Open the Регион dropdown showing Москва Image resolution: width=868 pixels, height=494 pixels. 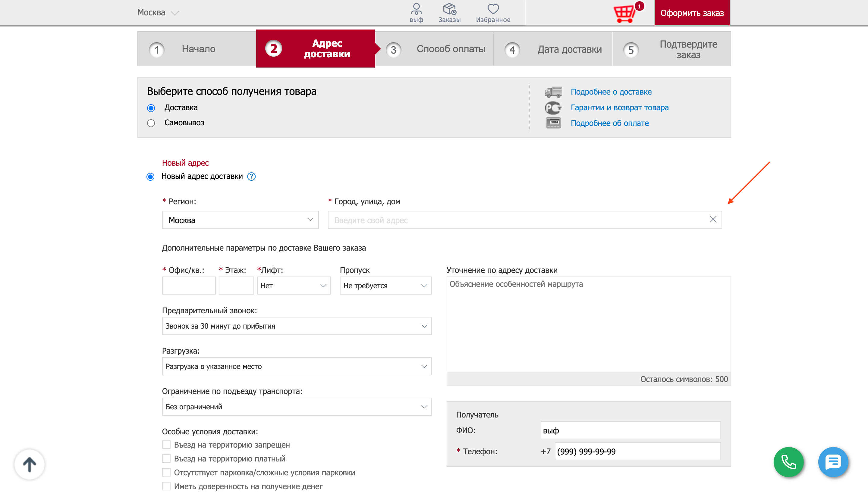pos(240,220)
